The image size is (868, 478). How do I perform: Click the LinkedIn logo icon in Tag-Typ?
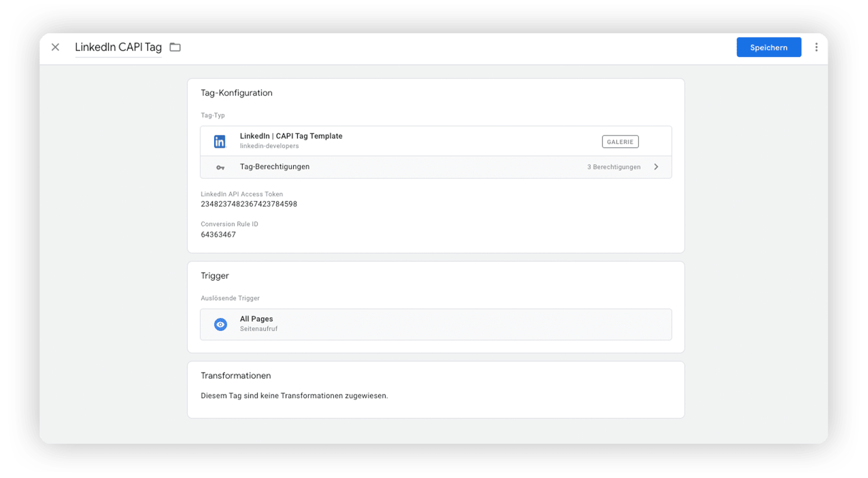tap(220, 141)
